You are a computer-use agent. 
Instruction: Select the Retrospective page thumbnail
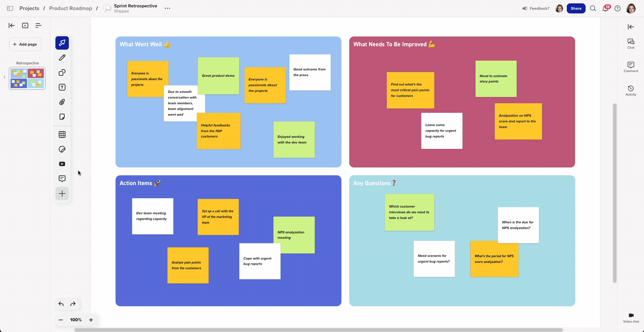tap(27, 78)
